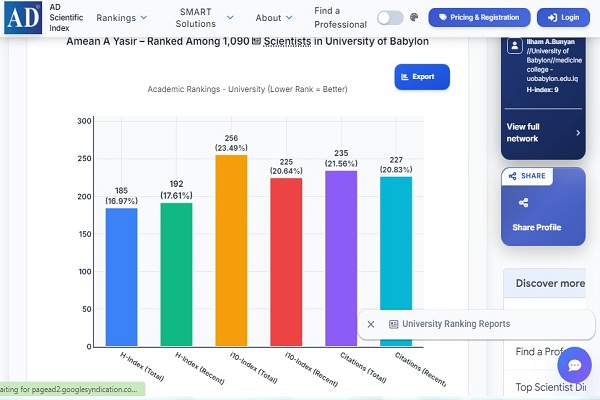
Task: Click the Export chart button
Action: pyautogui.click(x=422, y=77)
